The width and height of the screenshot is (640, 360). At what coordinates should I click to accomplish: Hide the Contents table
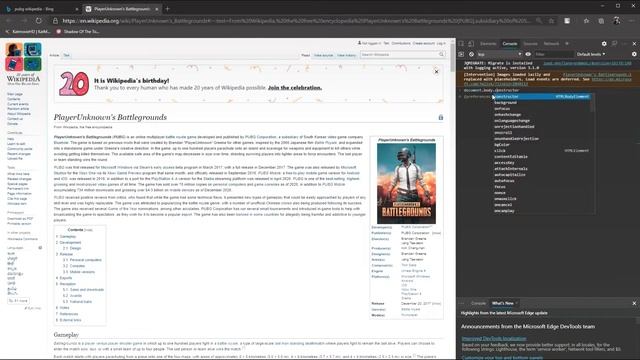(x=89, y=230)
